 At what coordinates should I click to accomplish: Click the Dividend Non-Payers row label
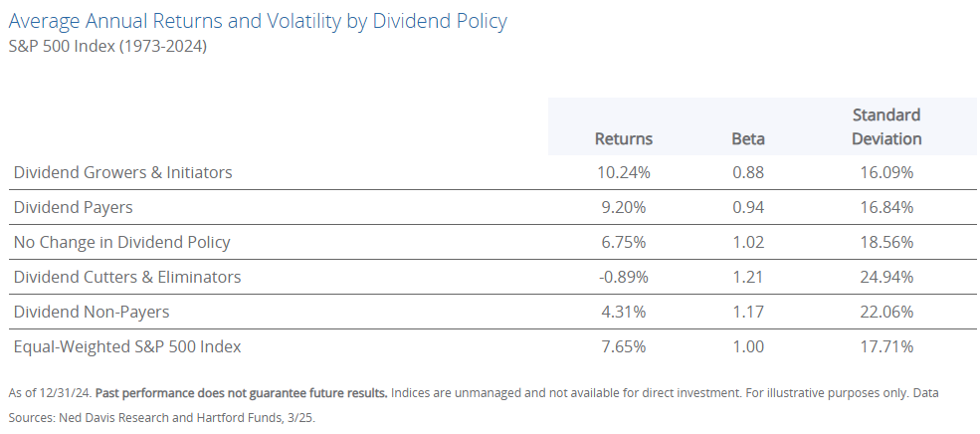coord(92,312)
